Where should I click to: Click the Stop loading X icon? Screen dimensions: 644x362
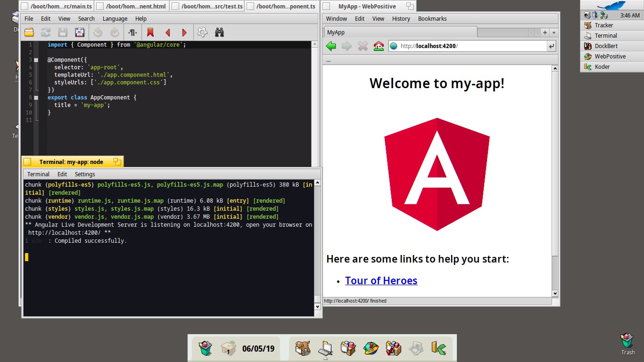point(363,46)
